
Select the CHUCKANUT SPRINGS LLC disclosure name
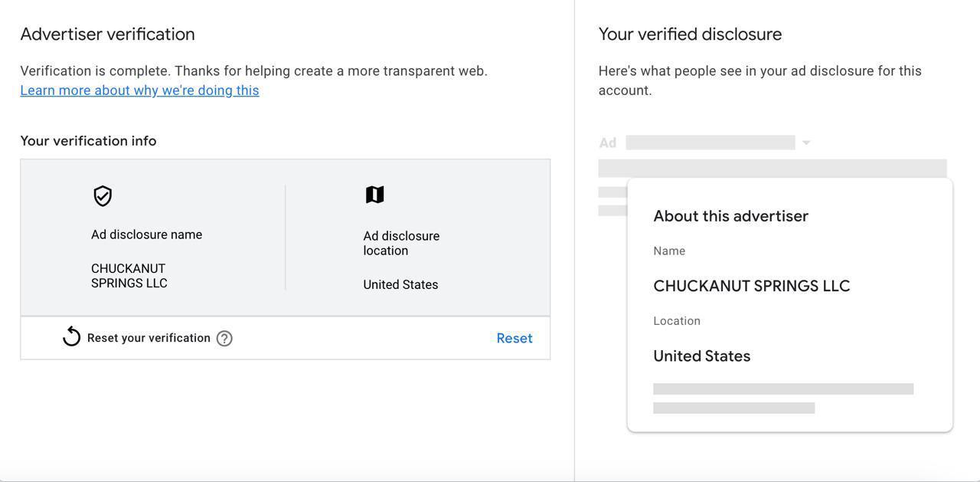[x=129, y=276]
